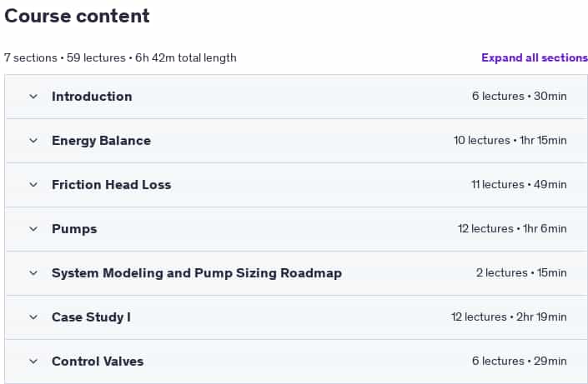The image size is (588, 384).
Task: Open the Friction Head Loss title
Action: [x=112, y=185]
